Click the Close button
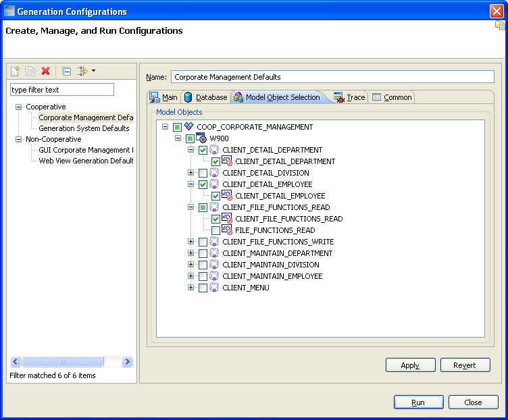This screenshot has height=420, width=508. click(474, 402)
